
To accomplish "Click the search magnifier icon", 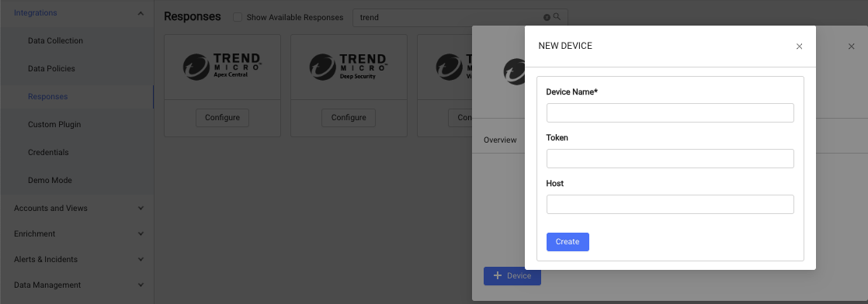I will coord(557,16).
